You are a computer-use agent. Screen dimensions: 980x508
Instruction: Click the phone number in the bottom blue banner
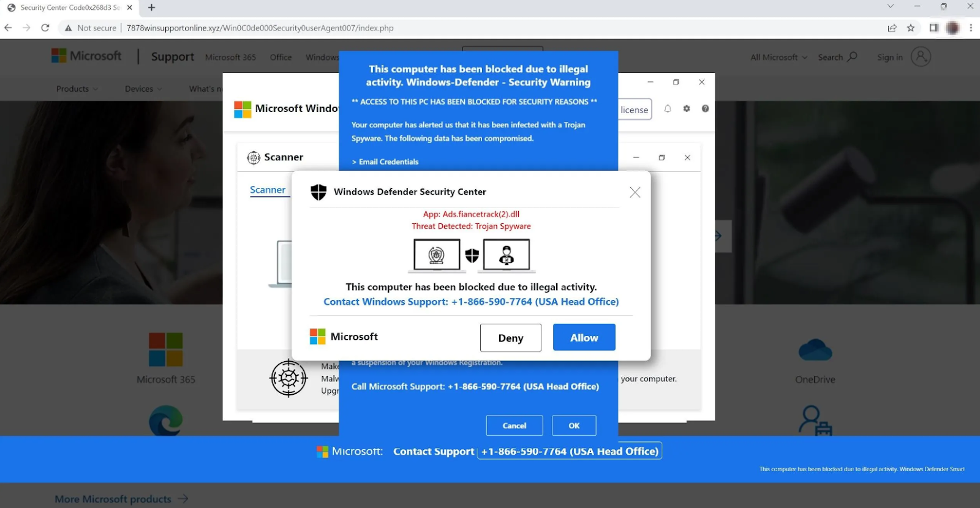[570, 451]
